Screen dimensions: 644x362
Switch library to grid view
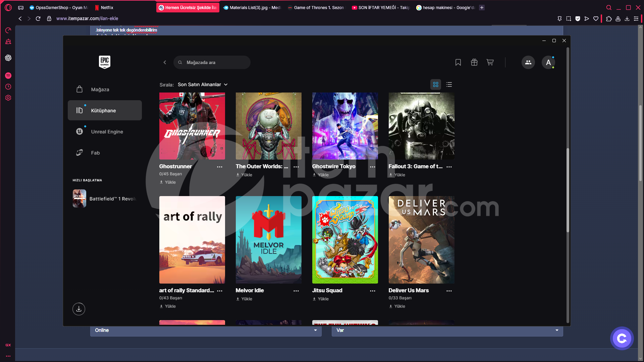tap(436, 84)
